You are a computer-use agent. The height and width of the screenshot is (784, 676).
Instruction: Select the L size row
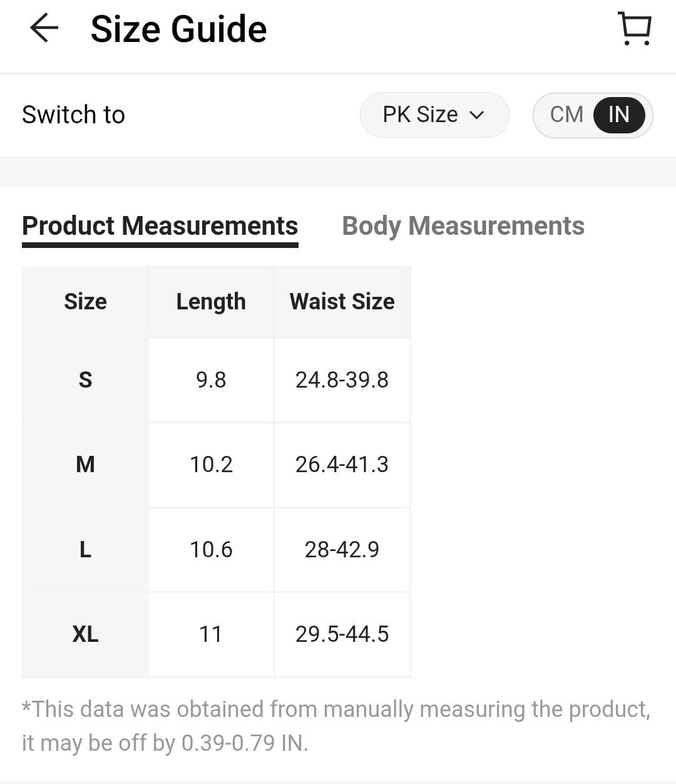(x=85, y=550)
